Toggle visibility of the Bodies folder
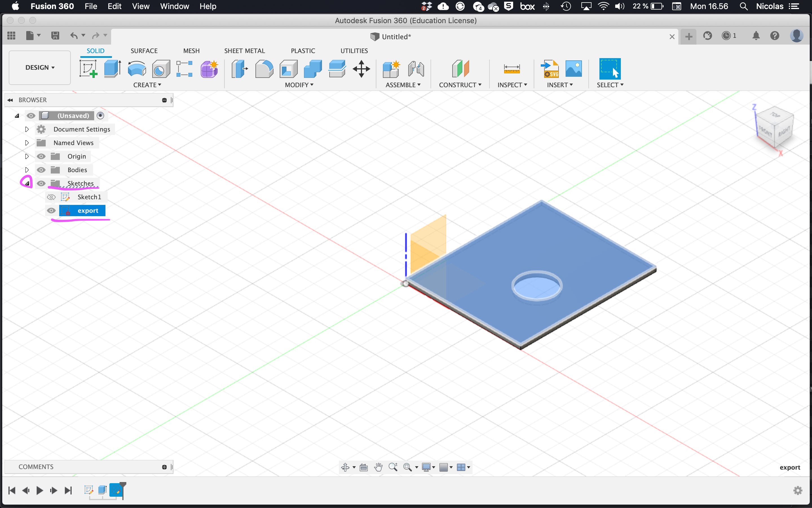Image resolution: width=812 pixels, height=508 pixels. [41, 170]
